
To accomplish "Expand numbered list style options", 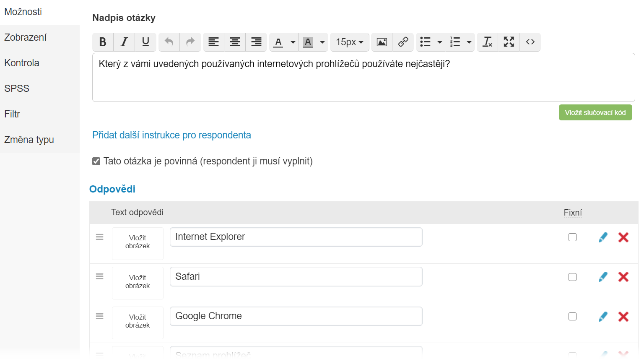I will 469,42.
